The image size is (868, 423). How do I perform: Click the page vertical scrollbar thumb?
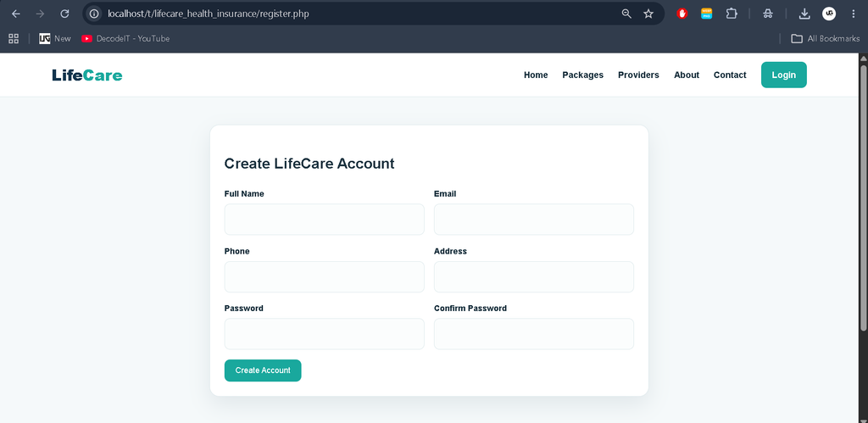pyautogui.click(x=863, y=198)
